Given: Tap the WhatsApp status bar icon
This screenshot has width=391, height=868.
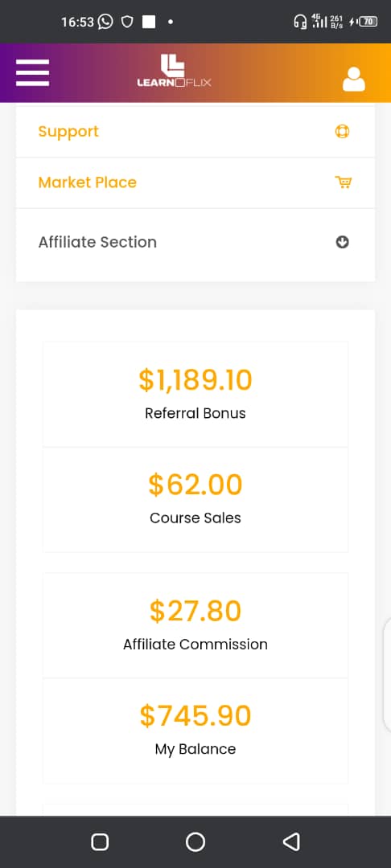Looking at the screenshot, I should click(x=105, y=22).
